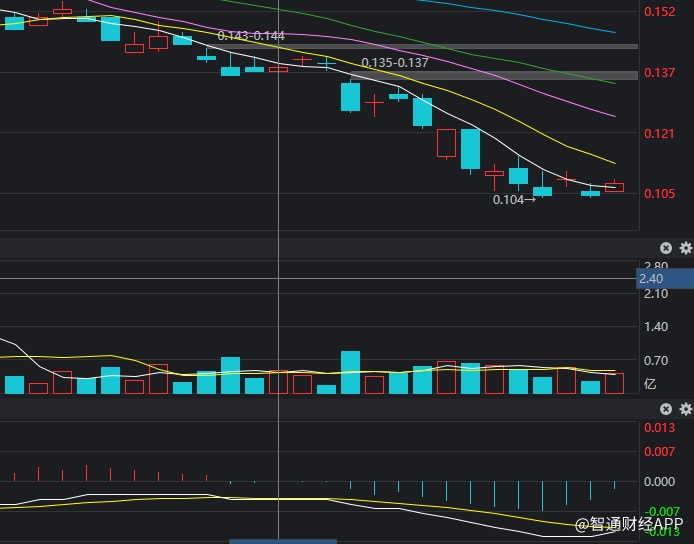Click the last red candlestick on chart
Image resolution: width=694 pixels, height=544 pixels.
(614, 187)
